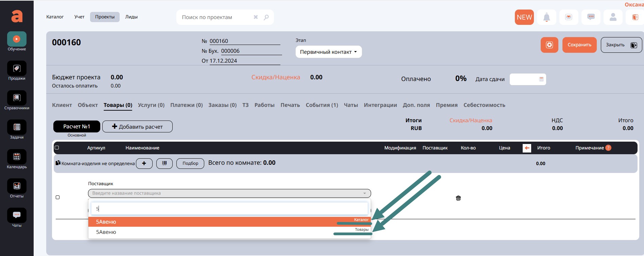Open the Обучение section in sidebar
Screen dimensions: 644x256
tap(17, 39)
